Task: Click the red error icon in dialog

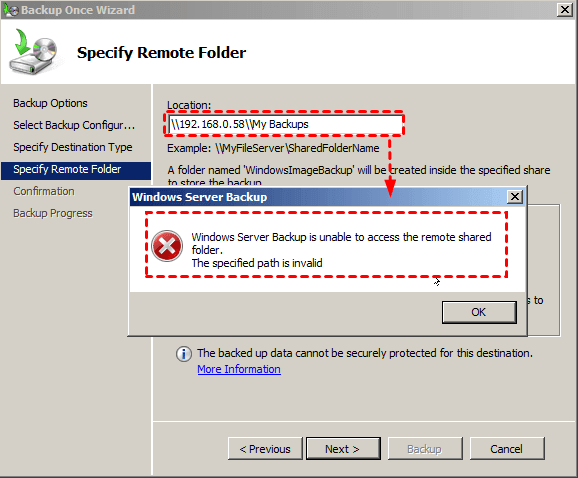Action: pyautogui.click(x=167, y=246)
